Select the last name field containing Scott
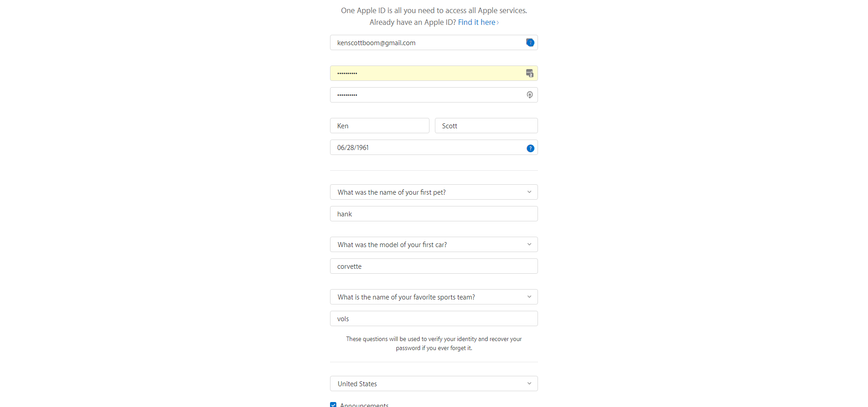Screen dimensions: 868x407 (x=486, y=126)
